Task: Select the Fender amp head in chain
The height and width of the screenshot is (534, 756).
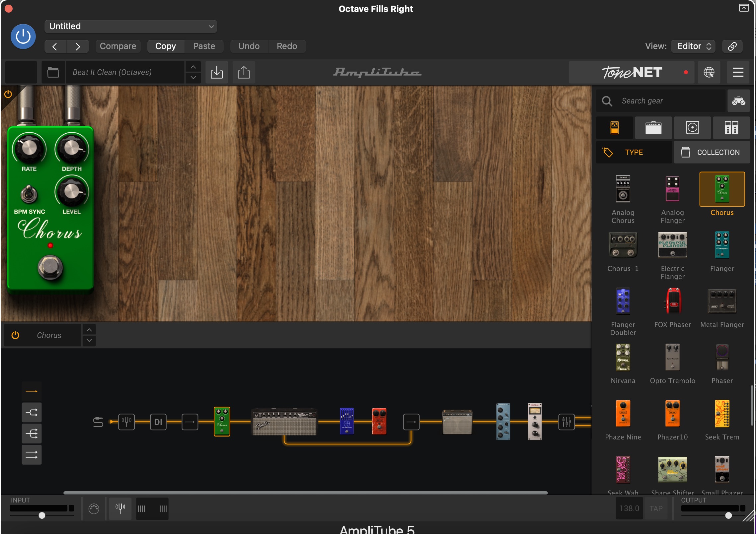Action: [284, 422]
